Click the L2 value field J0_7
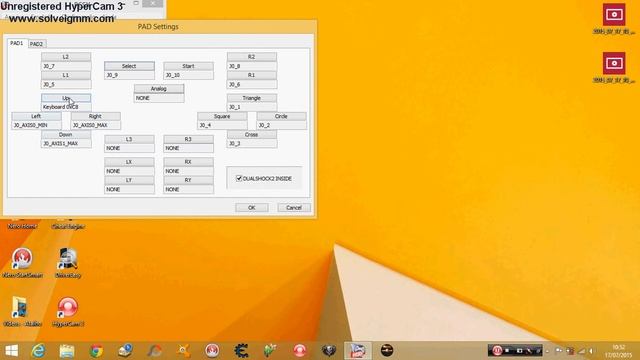This screenshot has width=640, height=360. point(66,66)
